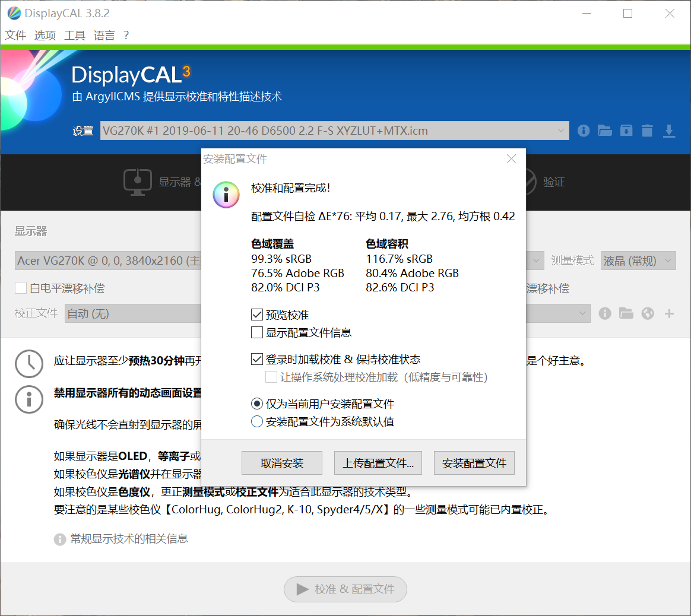Delete the settings profile with the trash icon
Viewport: 691px width, 616px height.
pos(648,131)
